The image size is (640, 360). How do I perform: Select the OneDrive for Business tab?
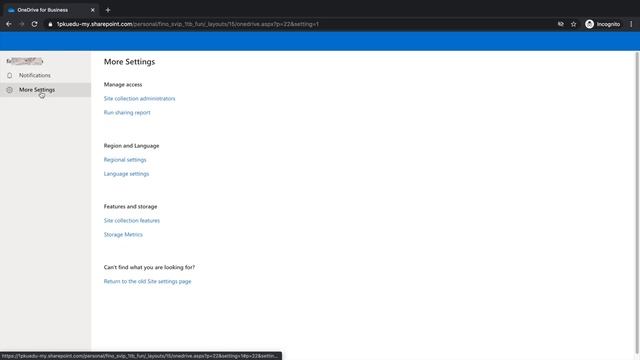(x=51, y=10)
